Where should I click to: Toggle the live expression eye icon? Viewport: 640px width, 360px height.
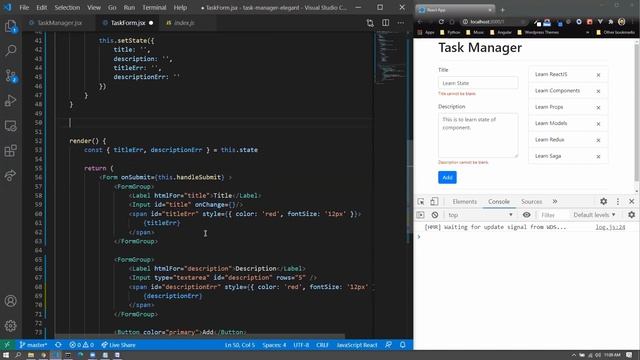[x=527, y=215]
